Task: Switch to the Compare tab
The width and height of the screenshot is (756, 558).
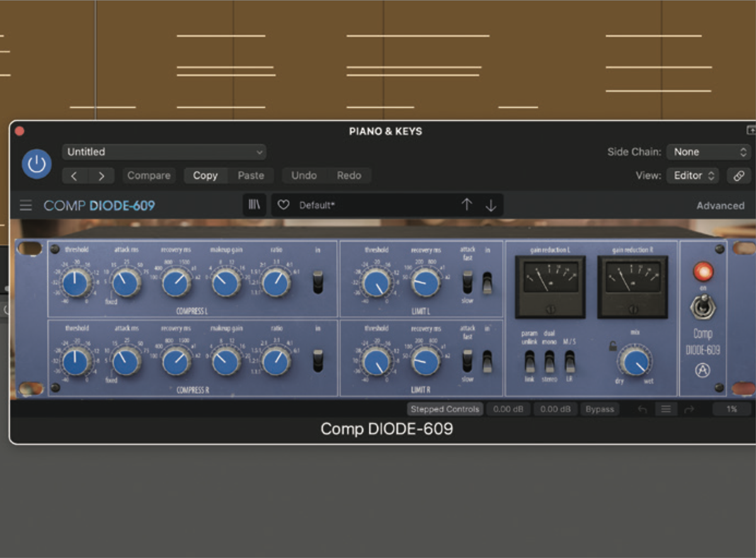Action: 149,175
